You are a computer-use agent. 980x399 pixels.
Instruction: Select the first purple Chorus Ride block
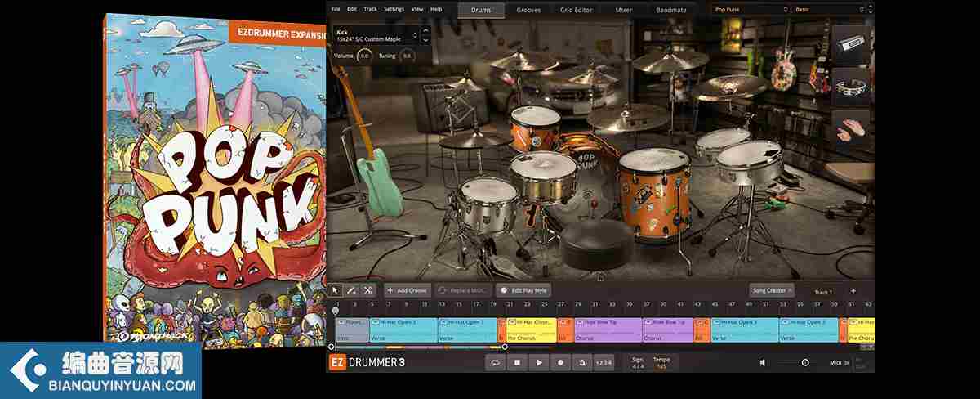click(x=608, y=330)
